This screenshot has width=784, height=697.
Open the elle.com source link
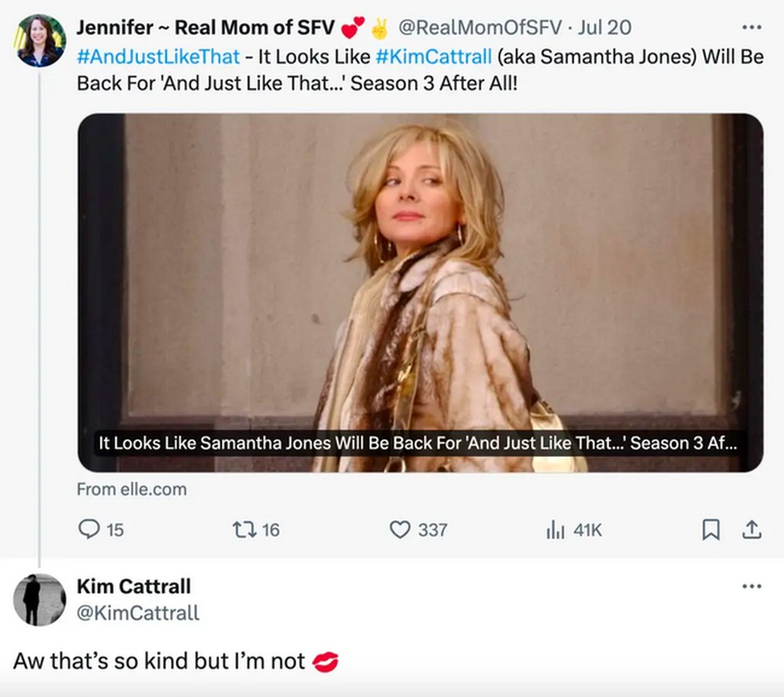pyautogui.click(x=130, y=489)
